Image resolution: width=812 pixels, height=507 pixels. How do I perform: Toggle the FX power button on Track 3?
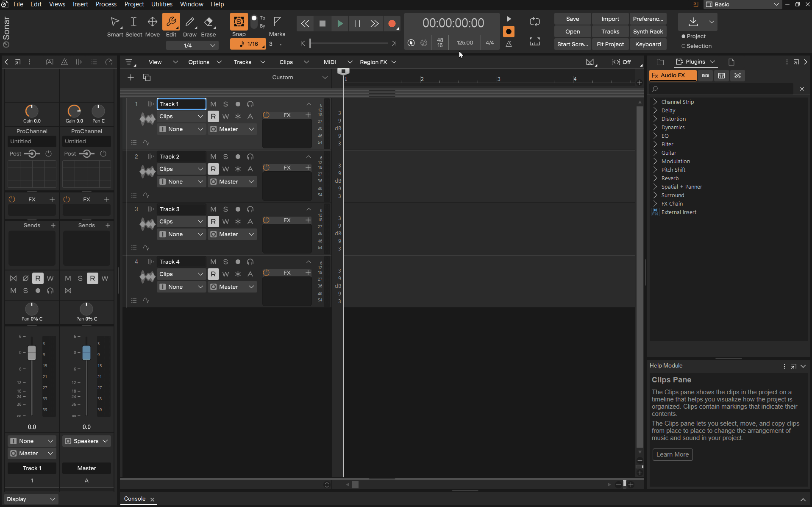pyautogui.click(x=266, y=220)
